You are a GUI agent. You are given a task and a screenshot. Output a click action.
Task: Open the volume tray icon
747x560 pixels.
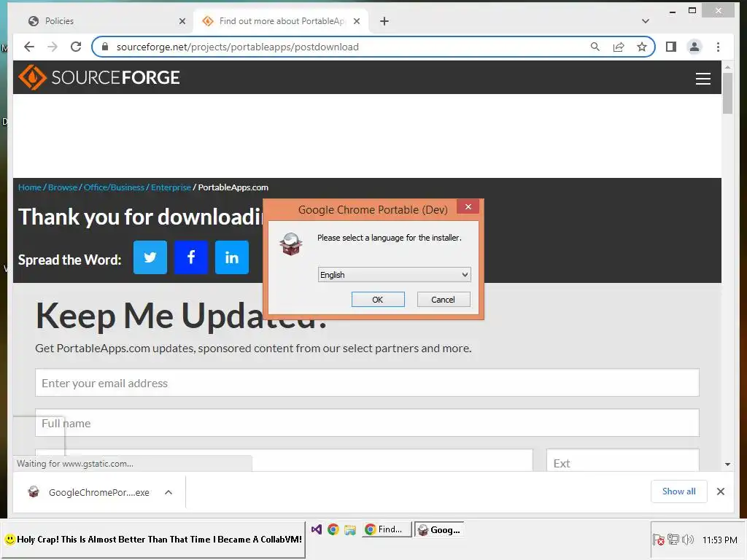[687, 540]
